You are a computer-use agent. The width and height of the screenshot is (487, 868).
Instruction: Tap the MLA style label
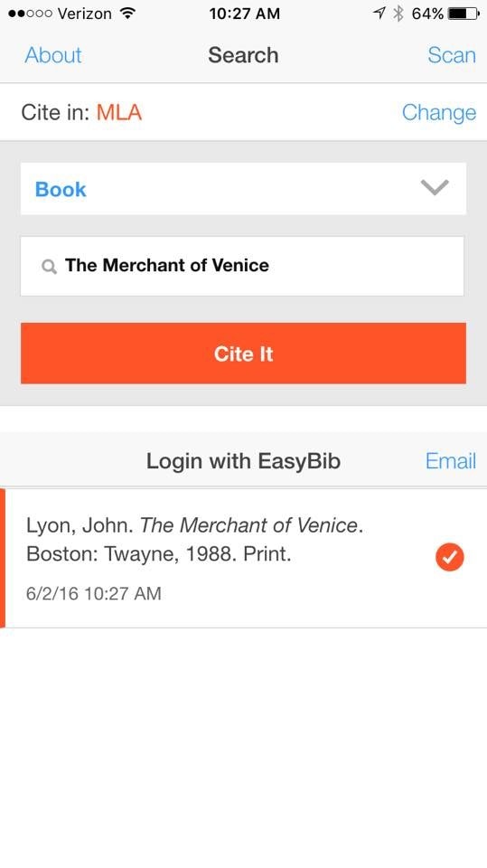119,112
